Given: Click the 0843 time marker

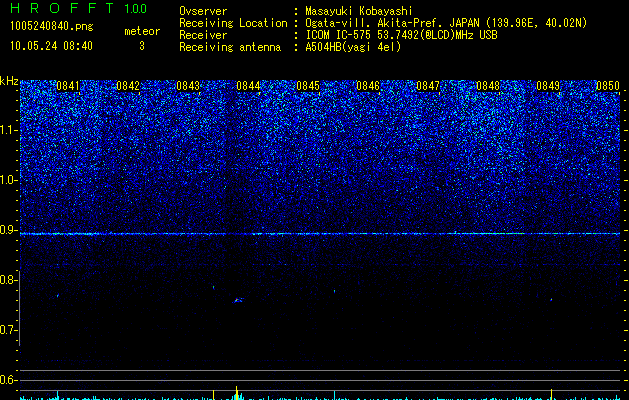Looking at the screenshot, I should (188, 86).
